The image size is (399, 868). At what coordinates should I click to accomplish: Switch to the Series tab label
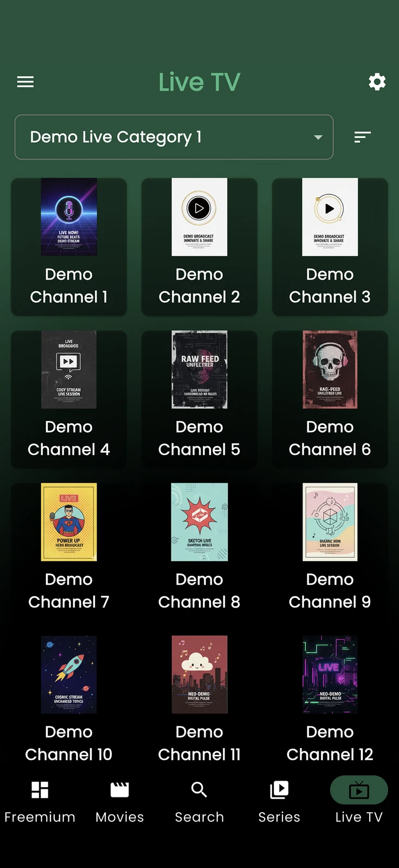279,817
